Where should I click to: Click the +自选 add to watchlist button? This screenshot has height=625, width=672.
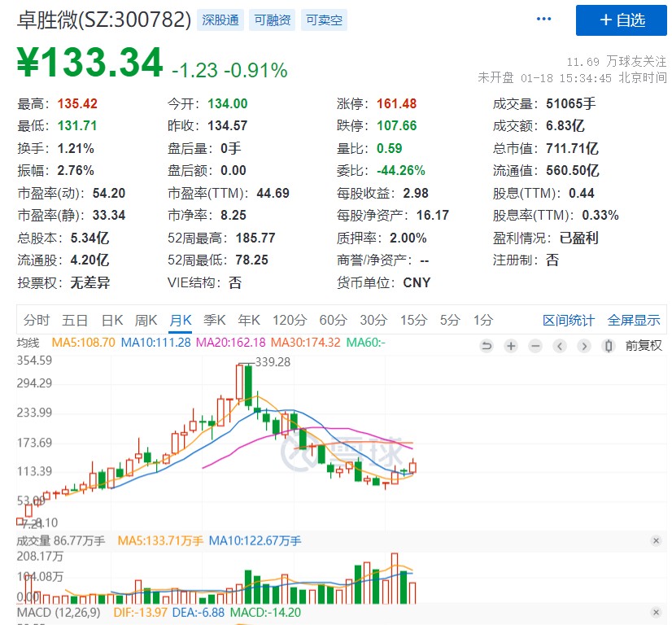[x=622, y=20]
